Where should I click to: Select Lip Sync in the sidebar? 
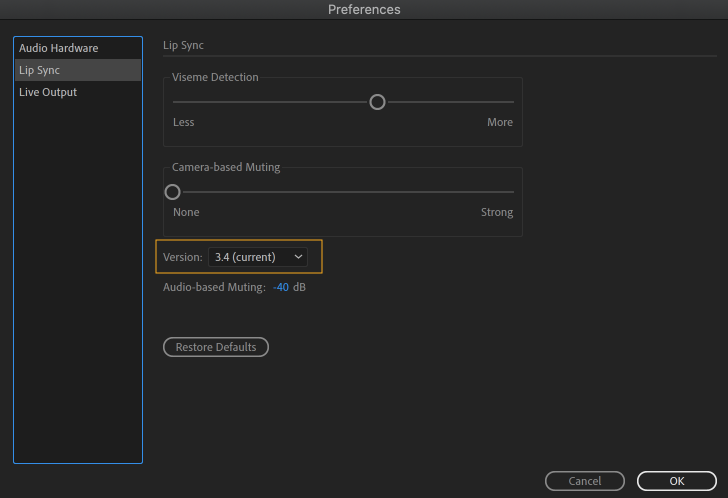(x=40, y=70)
